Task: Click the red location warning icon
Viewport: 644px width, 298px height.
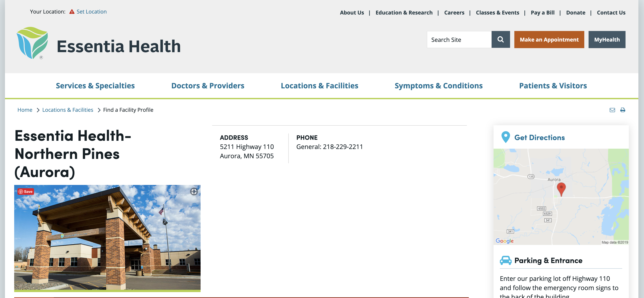Action: pyautogui.click(x=72, y=12)
